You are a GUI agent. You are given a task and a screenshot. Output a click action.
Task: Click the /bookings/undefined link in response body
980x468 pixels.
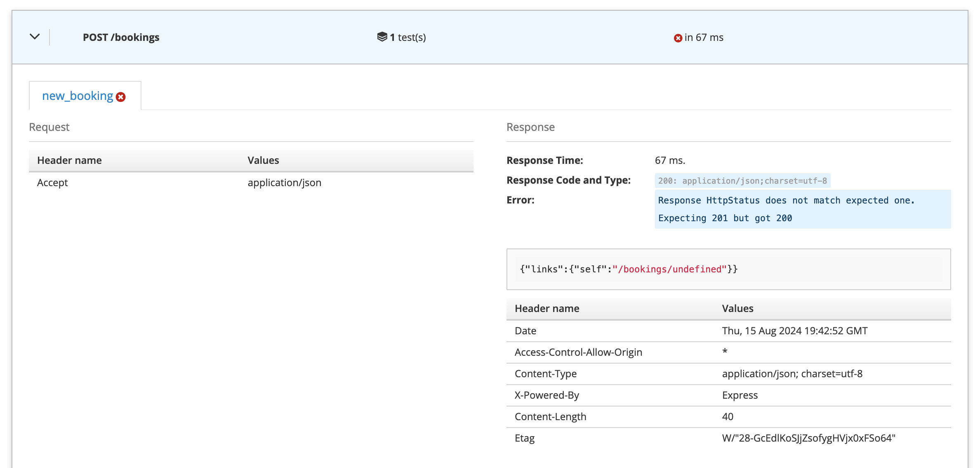(x=669, y=269)
